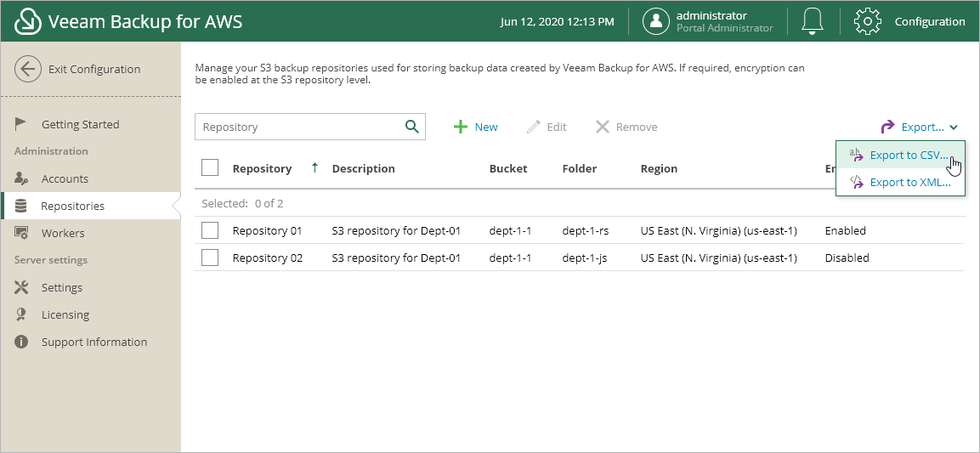The image size is (980, 453).
Task: Click the administrator name in header
Action: point(711,15)
